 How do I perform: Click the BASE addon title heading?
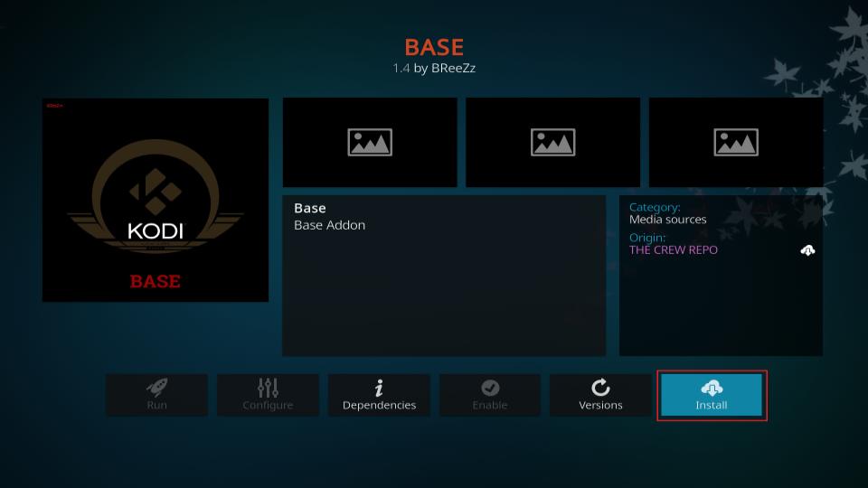pos(434,48)
